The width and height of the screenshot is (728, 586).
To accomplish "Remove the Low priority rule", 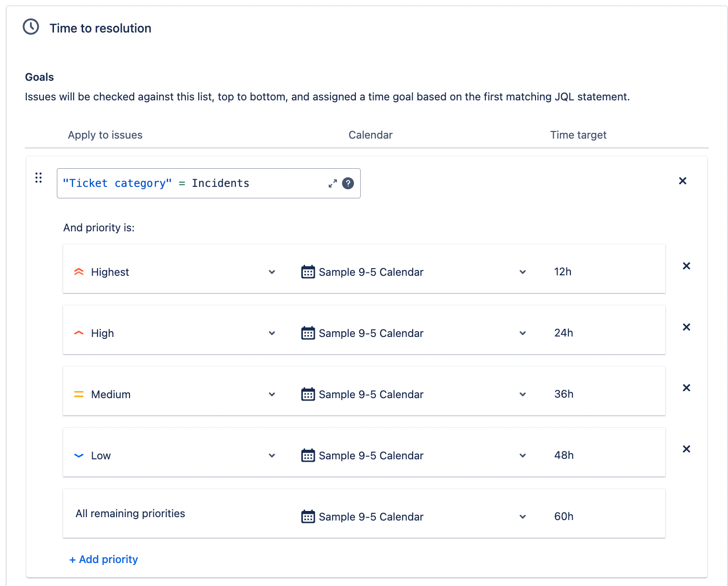I will 686,449.
